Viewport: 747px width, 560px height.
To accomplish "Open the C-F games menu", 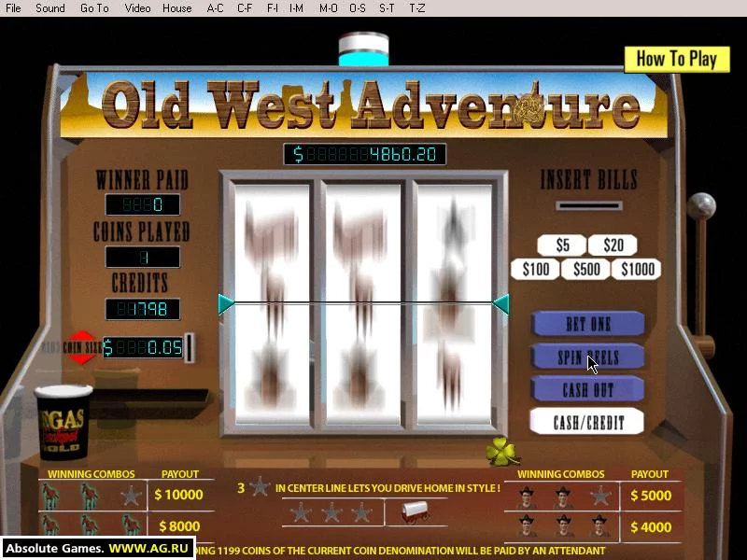I will (245, 8).
